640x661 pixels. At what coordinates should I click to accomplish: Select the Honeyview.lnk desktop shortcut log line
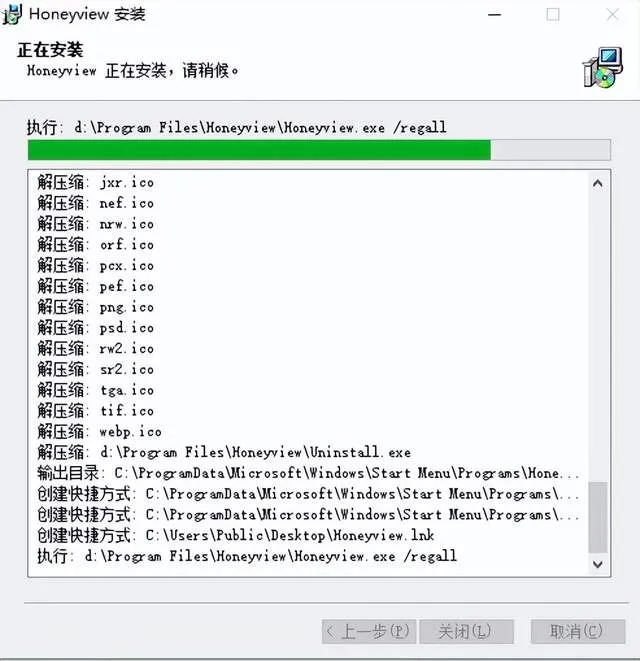click(236, 535)
